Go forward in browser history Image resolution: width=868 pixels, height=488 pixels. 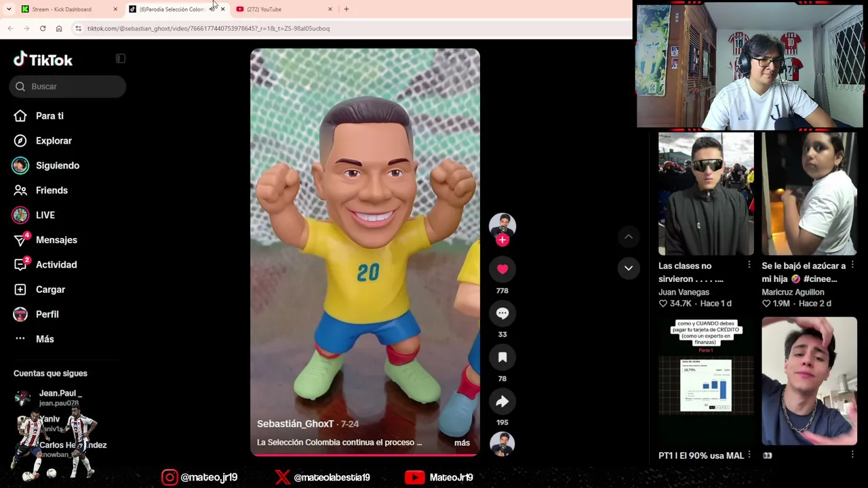coord(26,28)
